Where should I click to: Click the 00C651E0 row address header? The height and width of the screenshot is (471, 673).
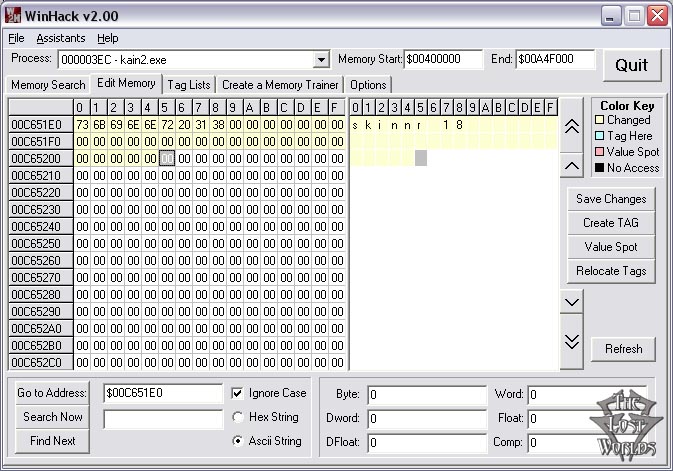click(41, 125)
